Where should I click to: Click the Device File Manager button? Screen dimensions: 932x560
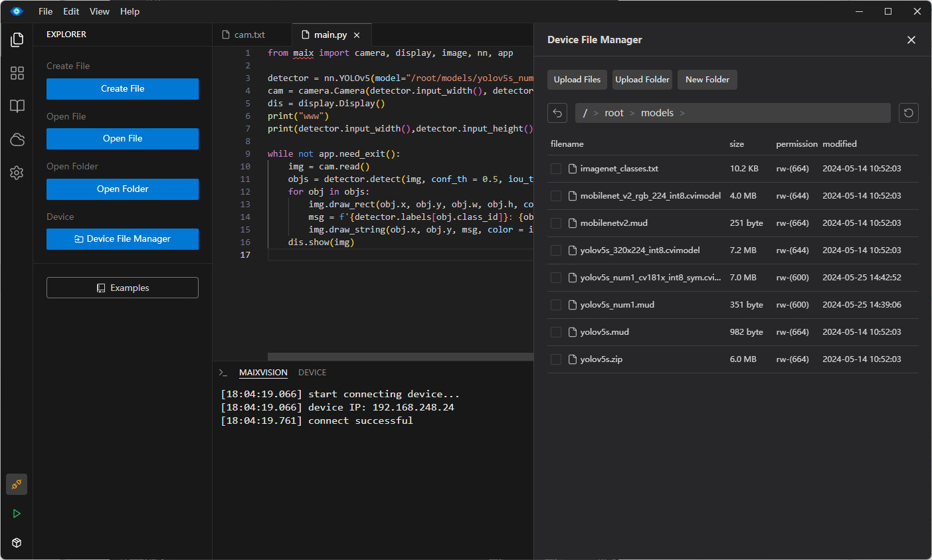(x=122, y=239)
